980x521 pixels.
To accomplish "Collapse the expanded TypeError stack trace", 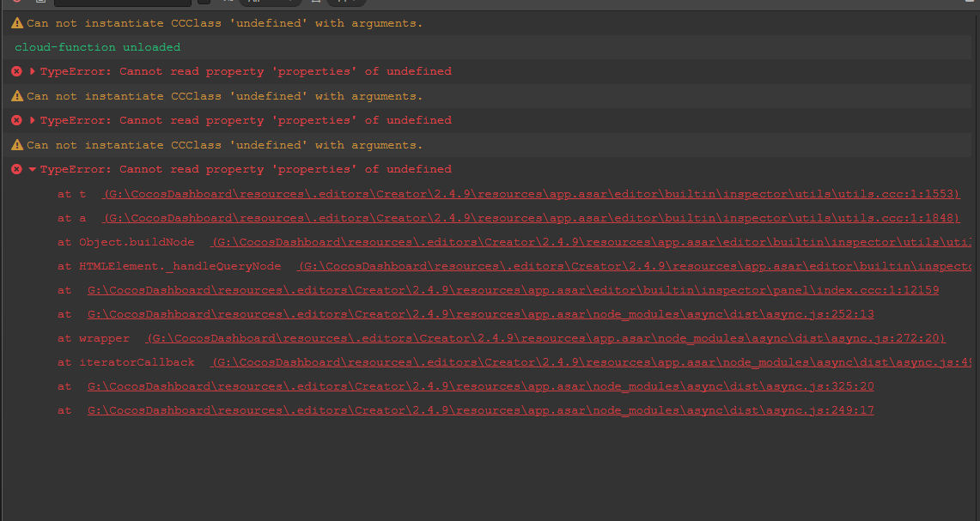I will pos(33,169).
